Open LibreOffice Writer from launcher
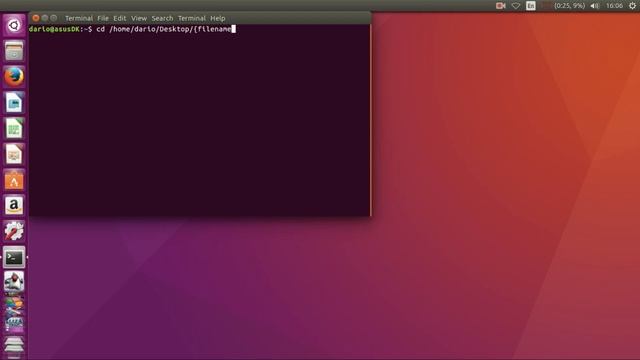640x360 pixels. point(14,102)
